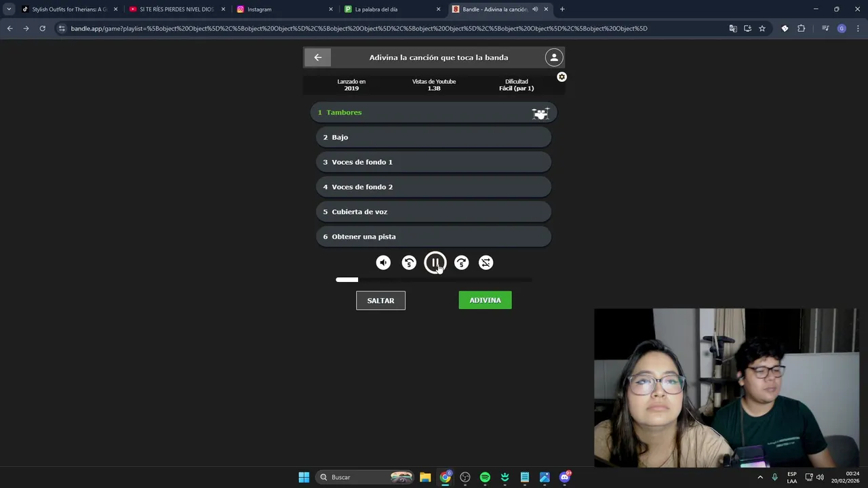Open Bandle settings gear icon
The image size is (868, 488).
pyautogui.click(x=561, y=77)
